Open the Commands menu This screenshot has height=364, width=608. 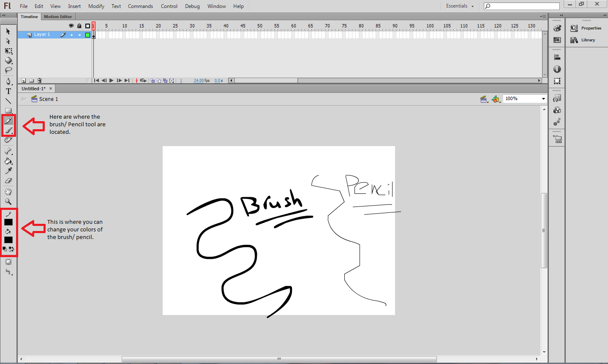(140, 6)
